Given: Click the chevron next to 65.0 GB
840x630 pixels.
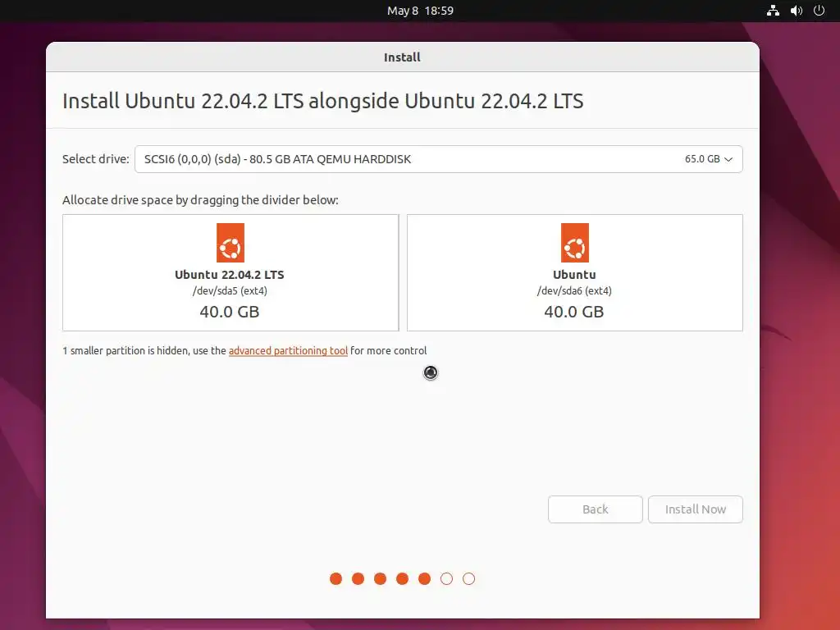Looking at the screenshot, I should (x=728, y=159).
